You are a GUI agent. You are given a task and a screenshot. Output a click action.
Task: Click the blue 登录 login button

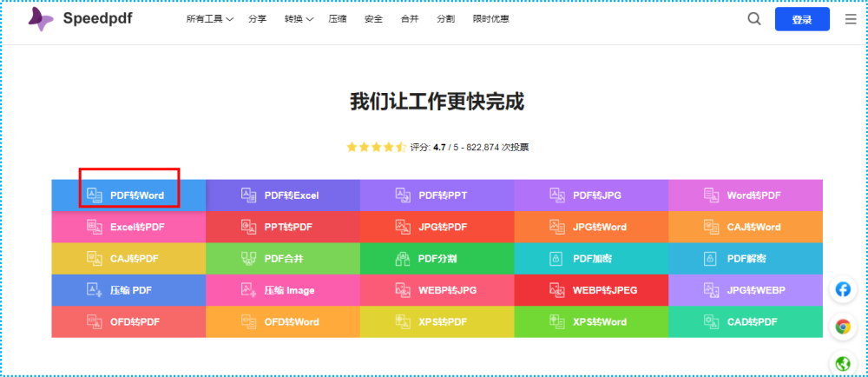click(802, 19)
